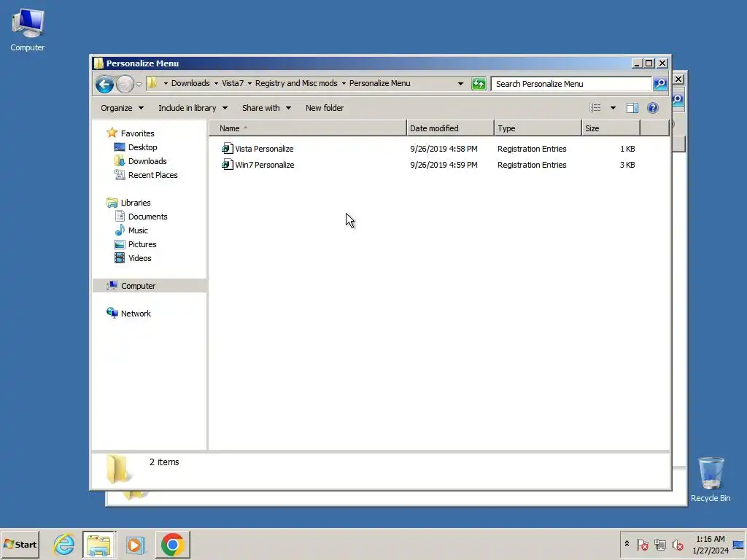Change view using the view icon
The width and height of the screenshot is (747, 560).
pos(595,108)
